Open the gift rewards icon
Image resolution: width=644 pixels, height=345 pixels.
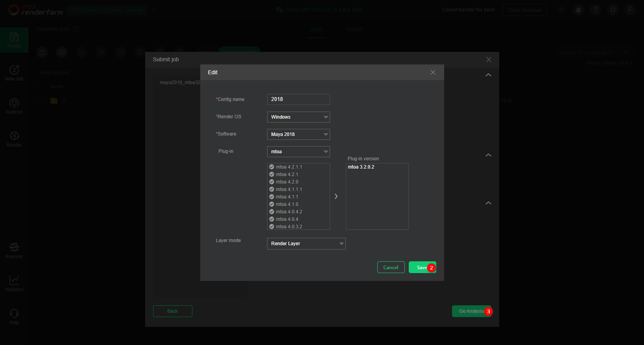tap(561, 10)
